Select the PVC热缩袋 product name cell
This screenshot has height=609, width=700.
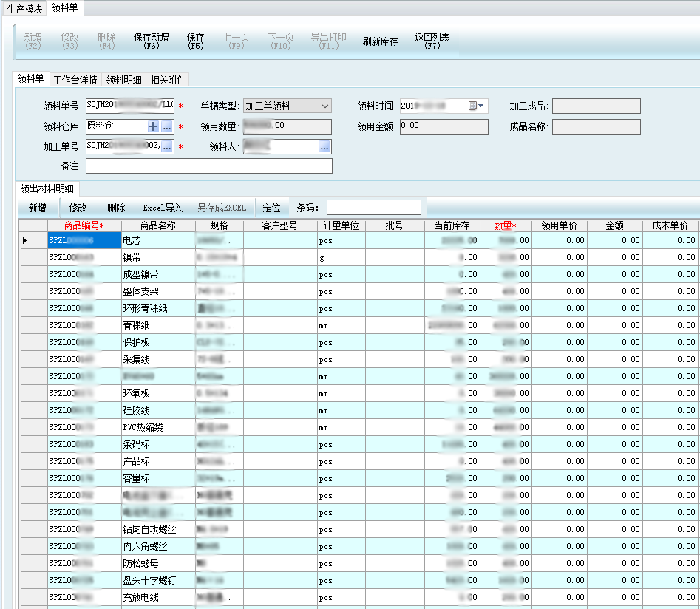[x=158, y=427]
